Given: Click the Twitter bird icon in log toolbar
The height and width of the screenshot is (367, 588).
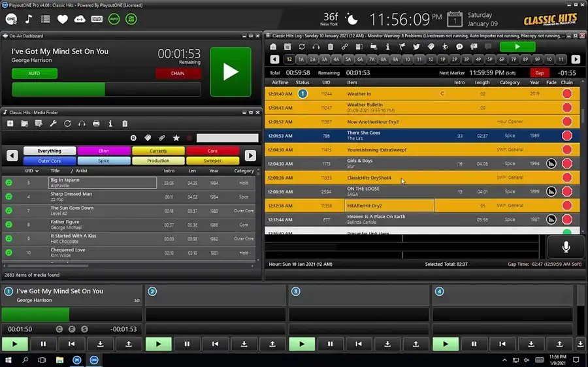Looking at the screenshot, I should [x=416, y=47].
